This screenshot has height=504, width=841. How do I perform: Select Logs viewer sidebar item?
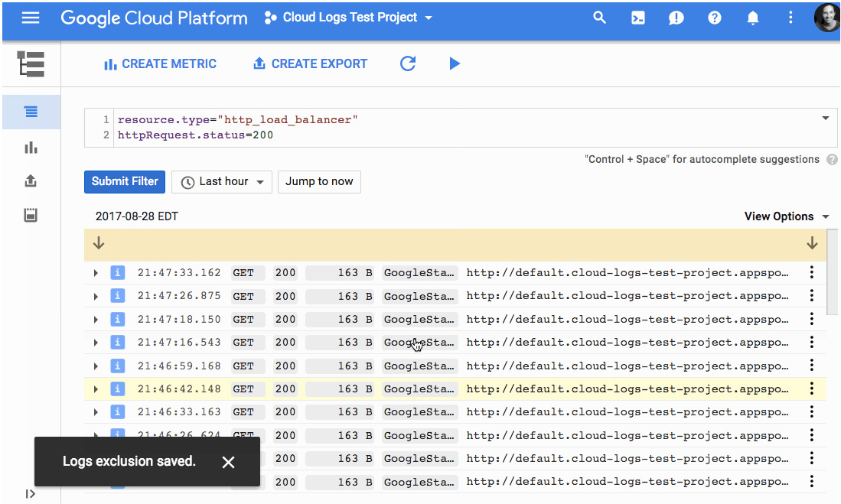pyautogui.click(x=31, y=112)
